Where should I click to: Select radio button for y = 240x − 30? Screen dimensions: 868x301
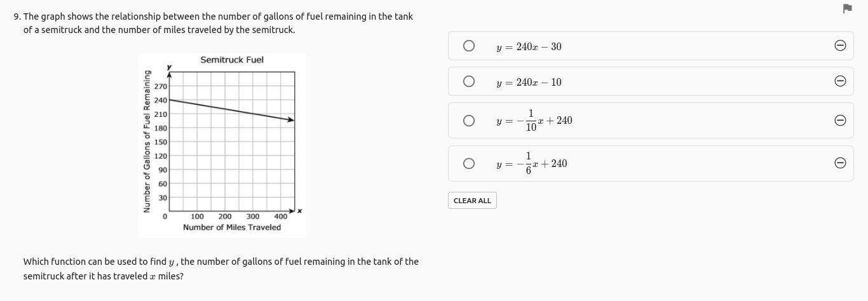468,46
